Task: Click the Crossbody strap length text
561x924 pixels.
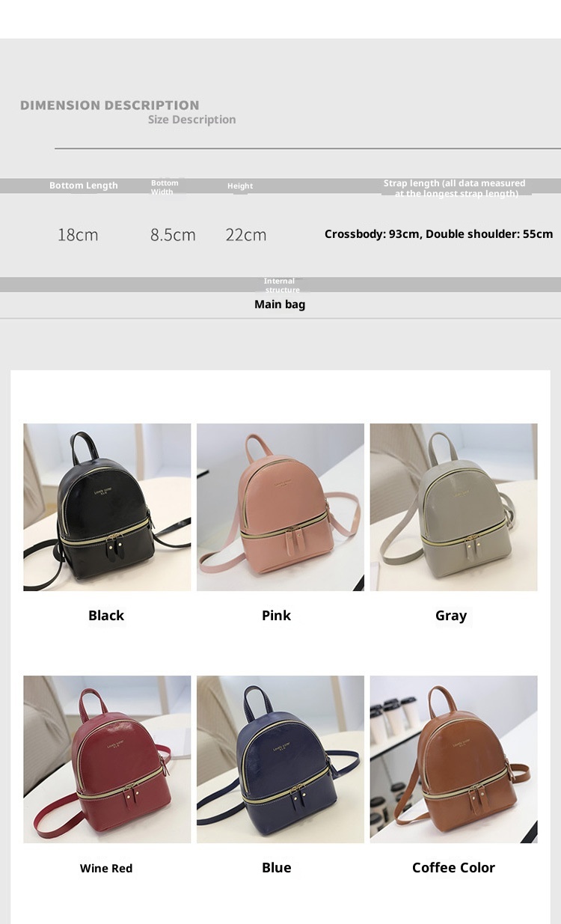Action: pos(439,234)
